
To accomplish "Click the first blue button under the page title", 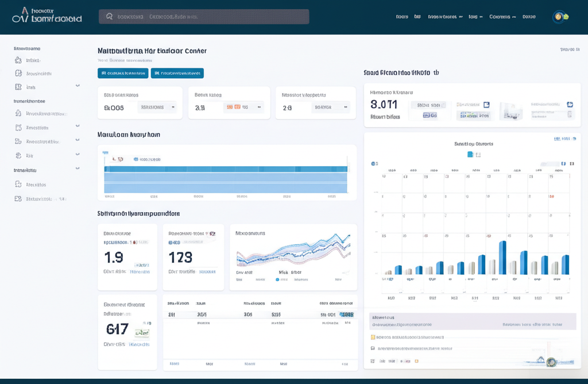I will tap(123, 73).
